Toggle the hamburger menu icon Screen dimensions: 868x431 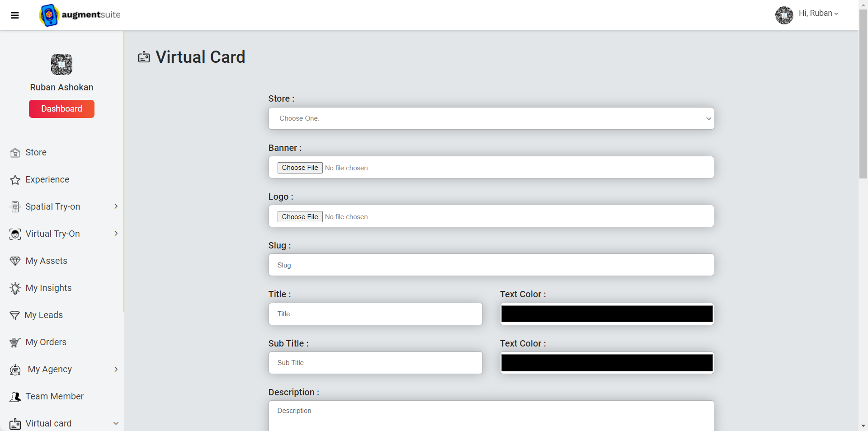pyautogui.click(x=15, y=15)
